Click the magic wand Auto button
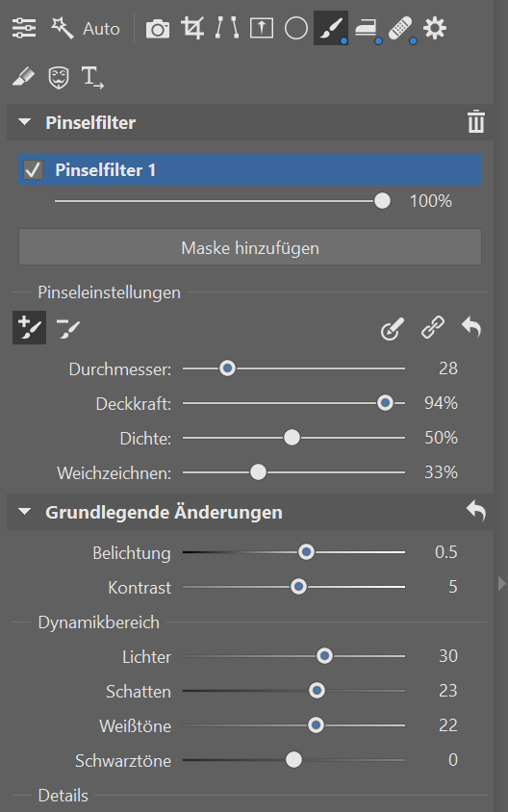This screenshot has height=812, width=508. click(86, 29)
